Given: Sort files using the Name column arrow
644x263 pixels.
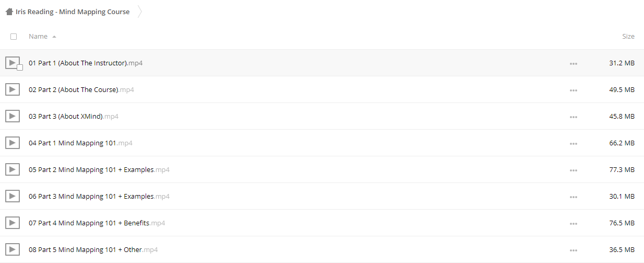Looking at the screenshot, I should 54,37.
